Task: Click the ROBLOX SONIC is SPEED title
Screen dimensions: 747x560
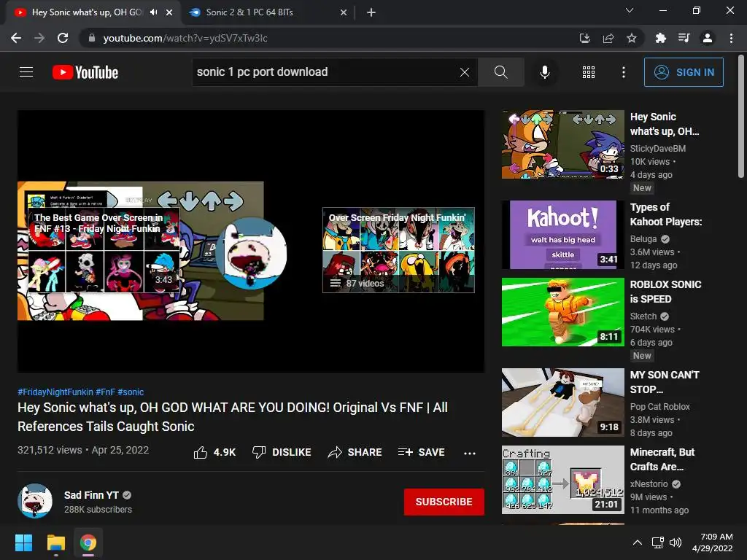Action: (665, 292)
